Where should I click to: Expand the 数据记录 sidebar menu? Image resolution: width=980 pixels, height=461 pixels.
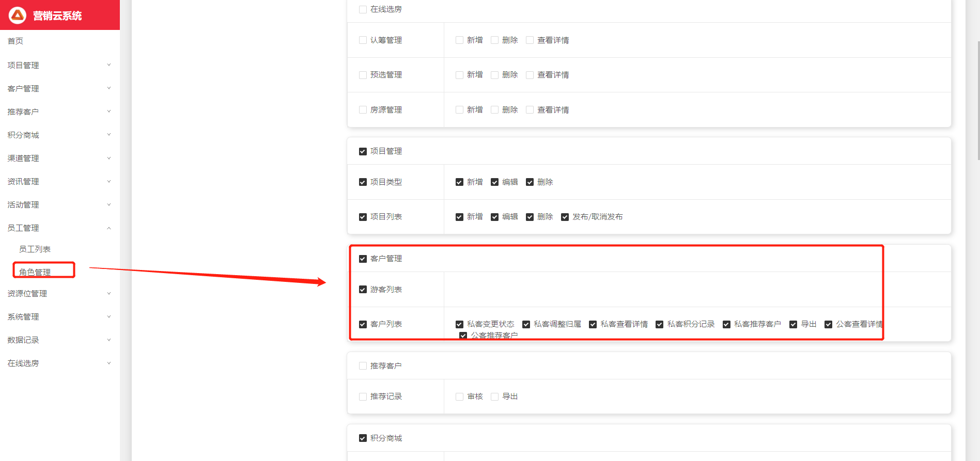pyautogui.click(x=60, y=340)
